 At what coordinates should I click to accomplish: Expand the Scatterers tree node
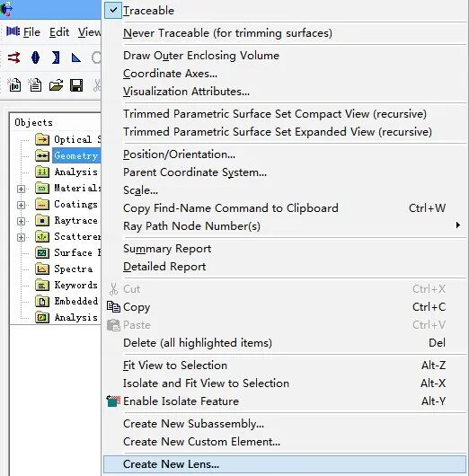tap(21, 237)
